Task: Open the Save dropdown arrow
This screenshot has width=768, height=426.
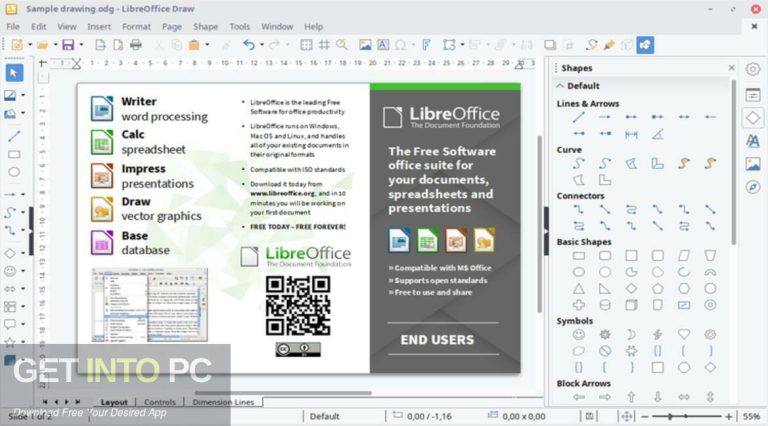Action: pyautogui.click(x=81, y=45)
